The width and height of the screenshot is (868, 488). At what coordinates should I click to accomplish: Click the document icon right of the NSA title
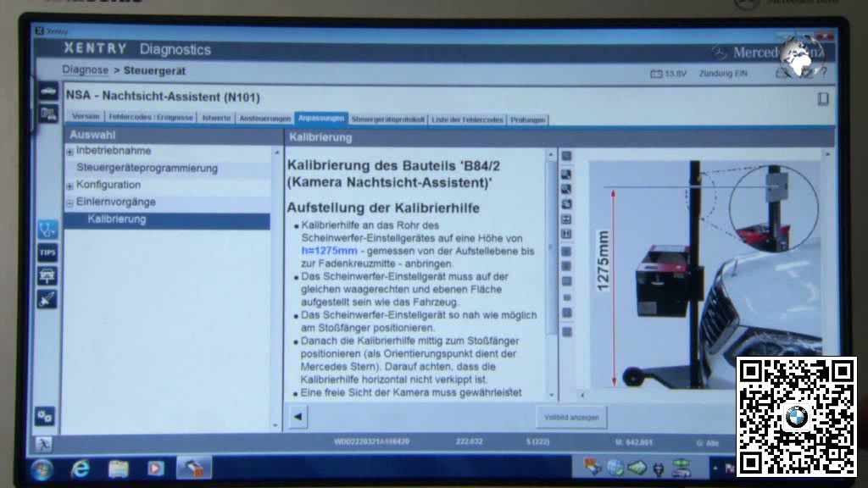pos(822,99)
